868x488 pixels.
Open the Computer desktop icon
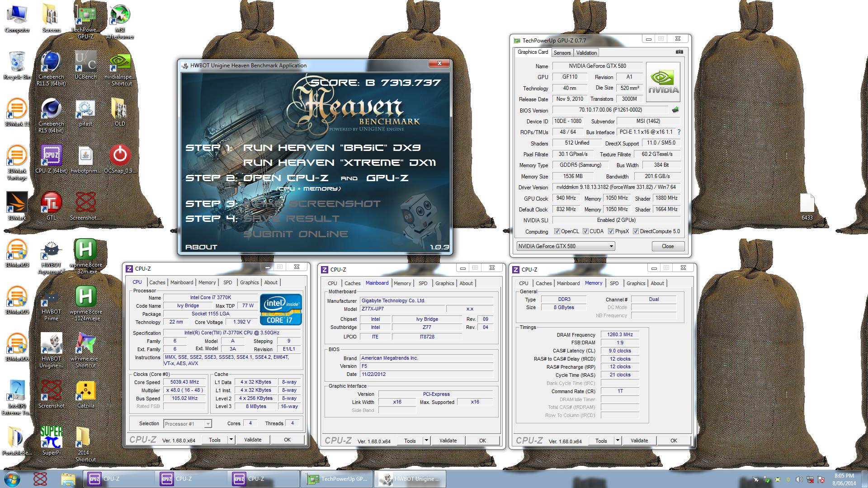(17, 18)
